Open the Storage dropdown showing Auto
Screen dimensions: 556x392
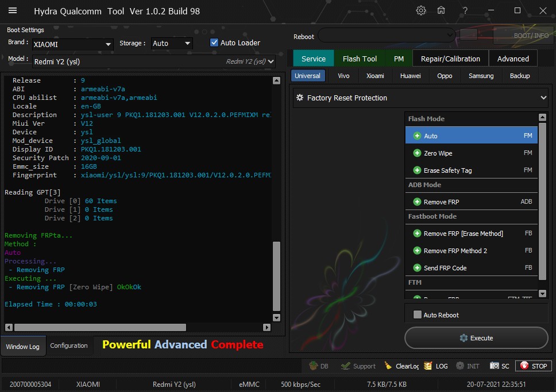172,43
